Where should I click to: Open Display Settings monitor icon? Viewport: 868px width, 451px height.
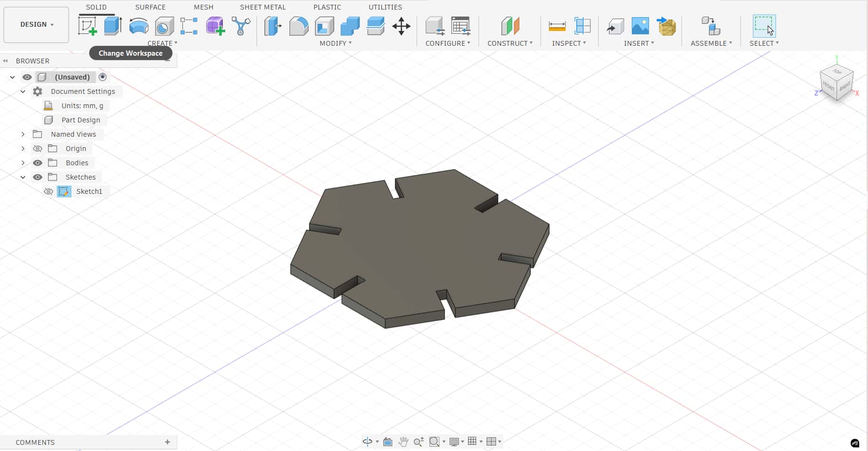click(x=454, y=441)
